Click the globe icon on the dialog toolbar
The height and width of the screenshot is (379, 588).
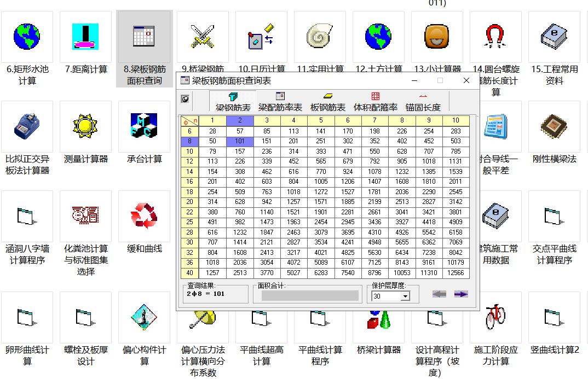tap(185, 98)
